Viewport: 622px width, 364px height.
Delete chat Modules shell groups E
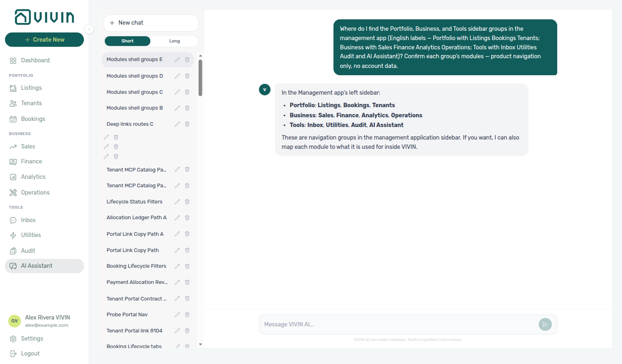point(187,59)
